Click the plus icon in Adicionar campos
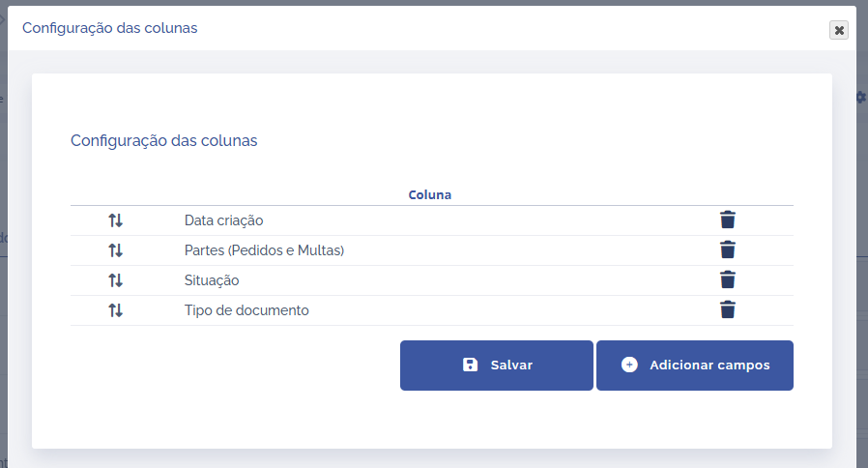The height and width of the screenshot is (468, 868). (629, 366)
